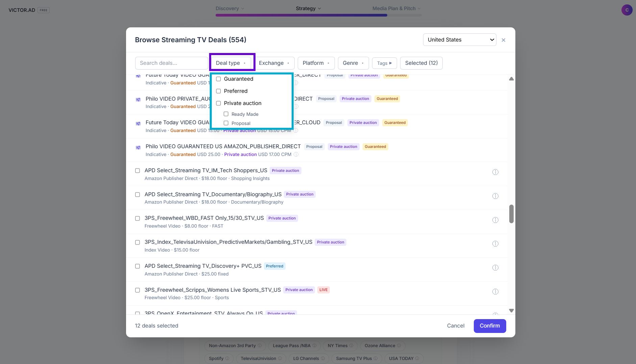Image resolution: width=636 pixels, height=364 pixels.
Task: Click the info icon on Spotify chip
Action: (227, 358)
